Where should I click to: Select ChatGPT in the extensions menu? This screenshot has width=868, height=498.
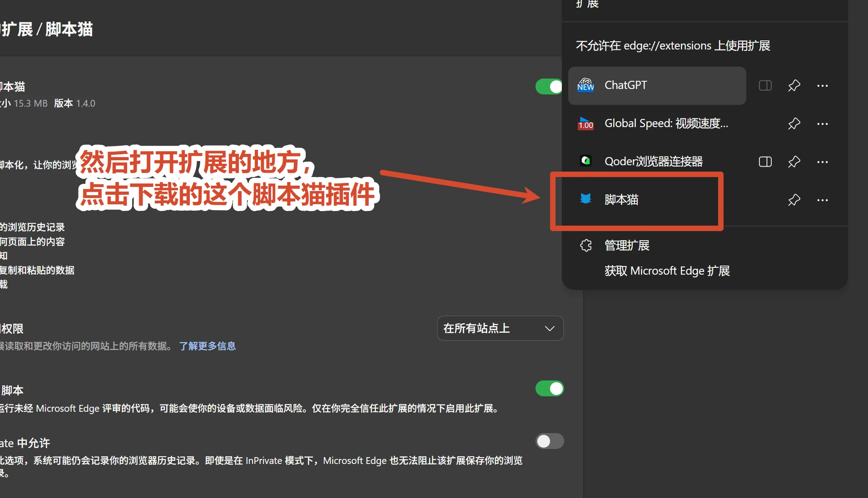point(657,85)
